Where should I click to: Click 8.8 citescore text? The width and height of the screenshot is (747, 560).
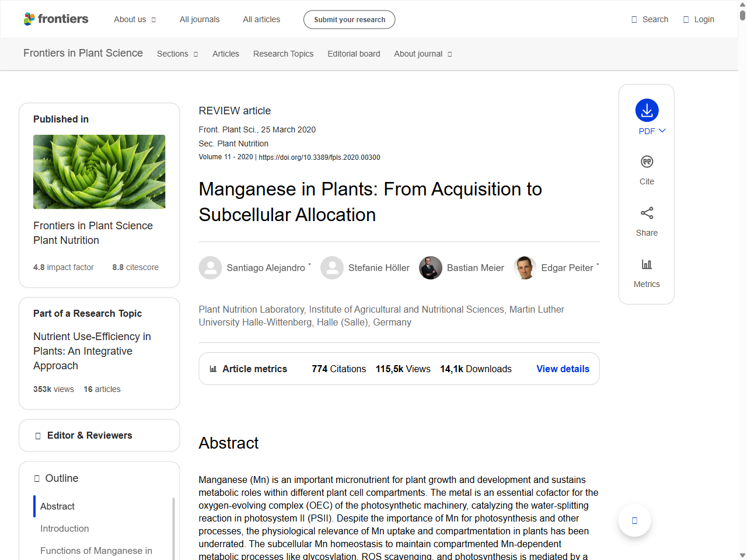click(x=135, y=267)
